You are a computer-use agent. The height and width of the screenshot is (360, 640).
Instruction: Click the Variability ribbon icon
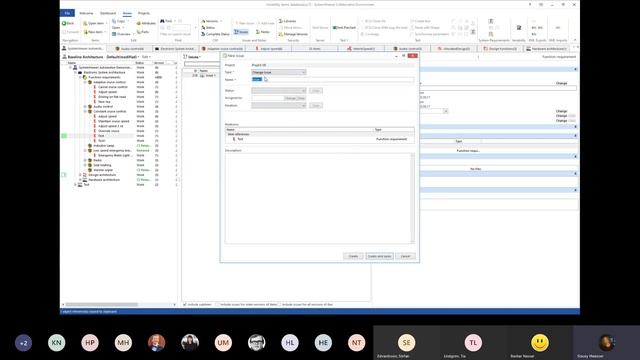[519, 28]
